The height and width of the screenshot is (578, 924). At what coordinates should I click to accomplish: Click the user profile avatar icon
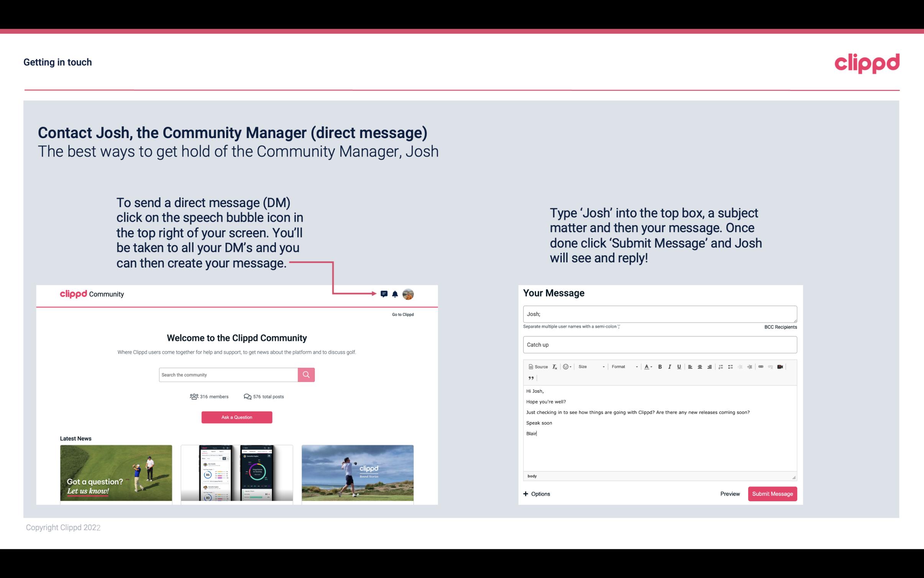(x=409, y=294)
